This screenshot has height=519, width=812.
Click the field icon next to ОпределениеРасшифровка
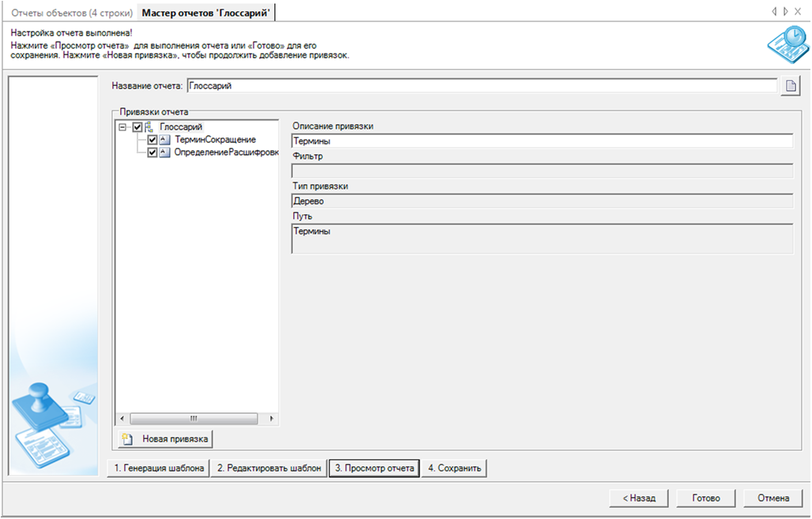[x=164, y=152]
